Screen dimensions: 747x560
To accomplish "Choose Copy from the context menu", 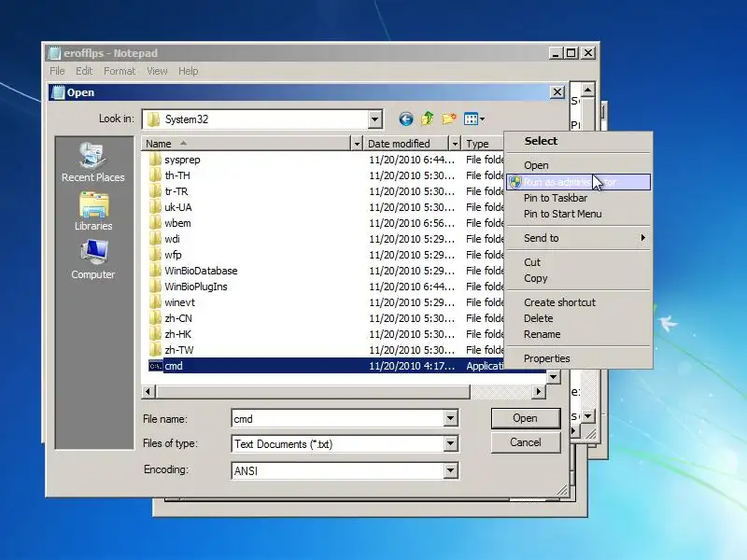I will point(578,278).
